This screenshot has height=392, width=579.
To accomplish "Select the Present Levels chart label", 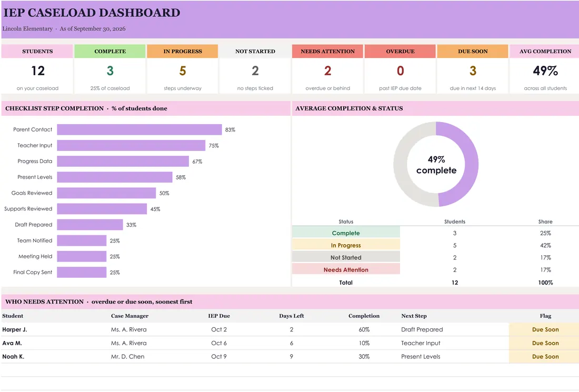I will click(35, 177).
